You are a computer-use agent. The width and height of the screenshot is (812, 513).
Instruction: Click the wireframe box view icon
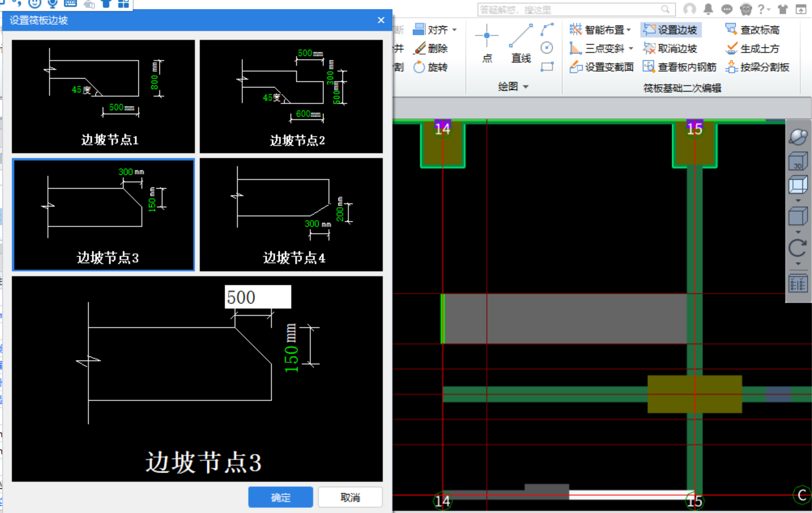(798, 185)
